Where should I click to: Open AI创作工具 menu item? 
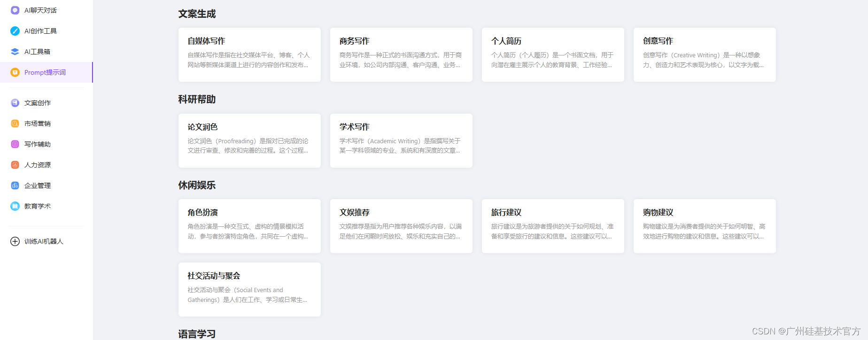40,31
